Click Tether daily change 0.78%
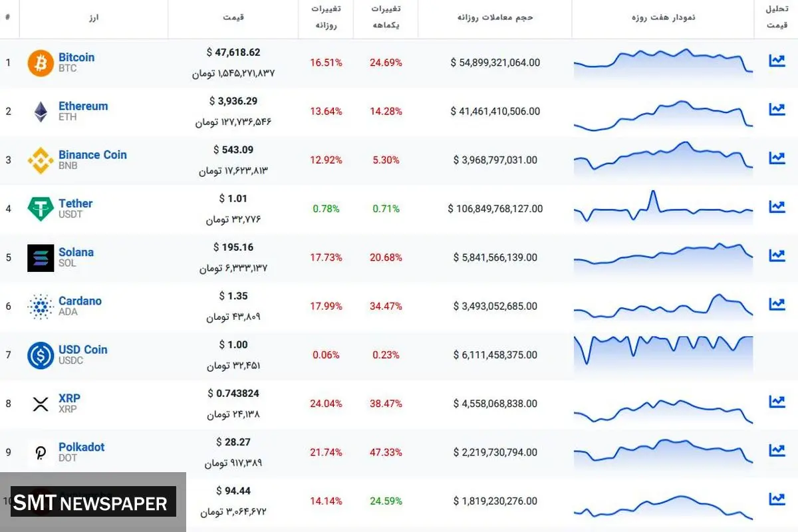This screenshot has height=532, width=798. (x=326, y=209)
